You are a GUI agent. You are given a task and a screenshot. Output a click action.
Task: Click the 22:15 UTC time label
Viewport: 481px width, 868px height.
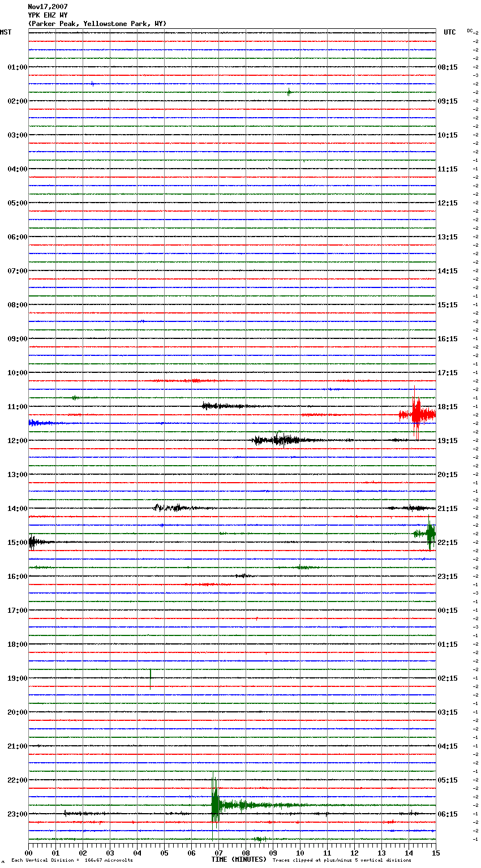(448, 543)
